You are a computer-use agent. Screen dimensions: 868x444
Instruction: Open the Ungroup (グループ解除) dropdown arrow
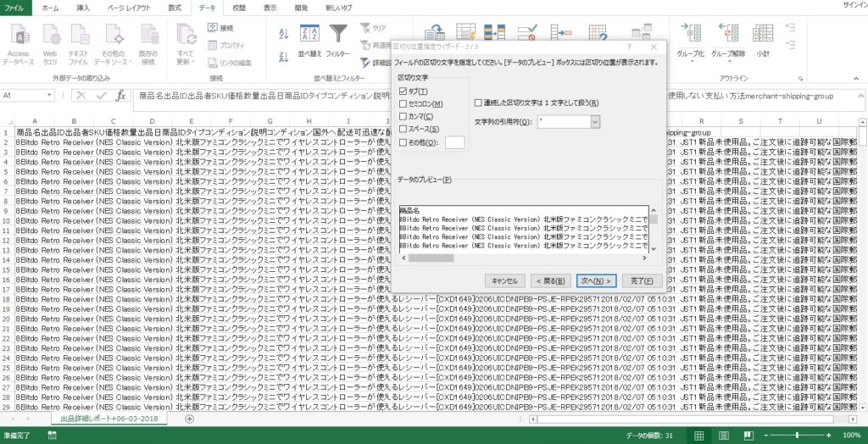coord(728,62)
